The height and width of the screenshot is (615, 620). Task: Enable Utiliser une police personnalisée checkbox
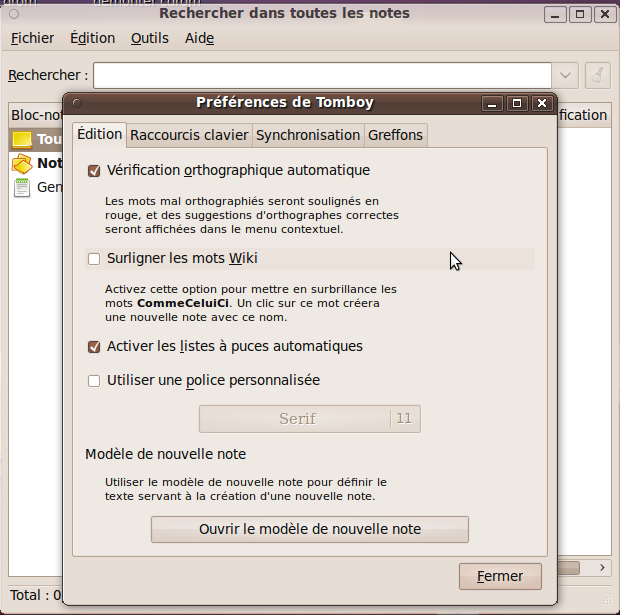95,381
